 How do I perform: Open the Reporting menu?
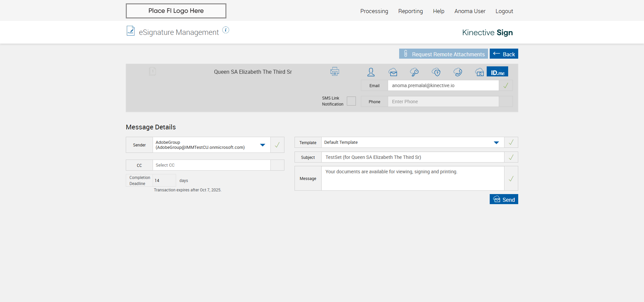[410, 11]
